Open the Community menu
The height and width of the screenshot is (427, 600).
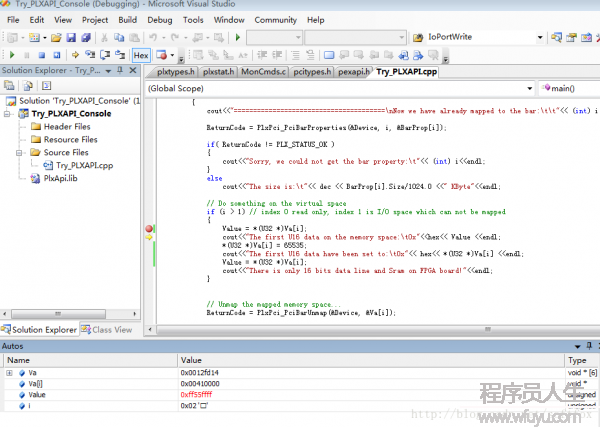click(x=276, y=20)
